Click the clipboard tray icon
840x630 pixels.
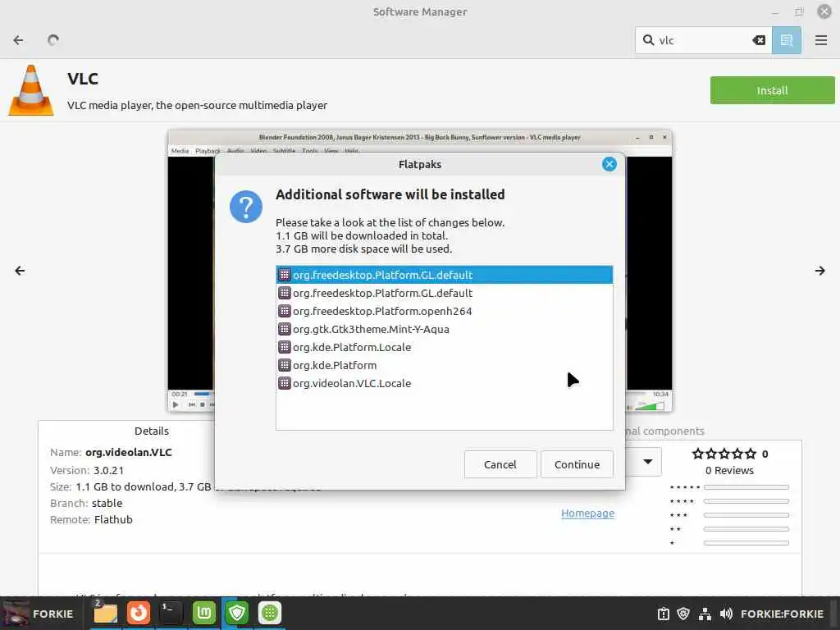663,614
